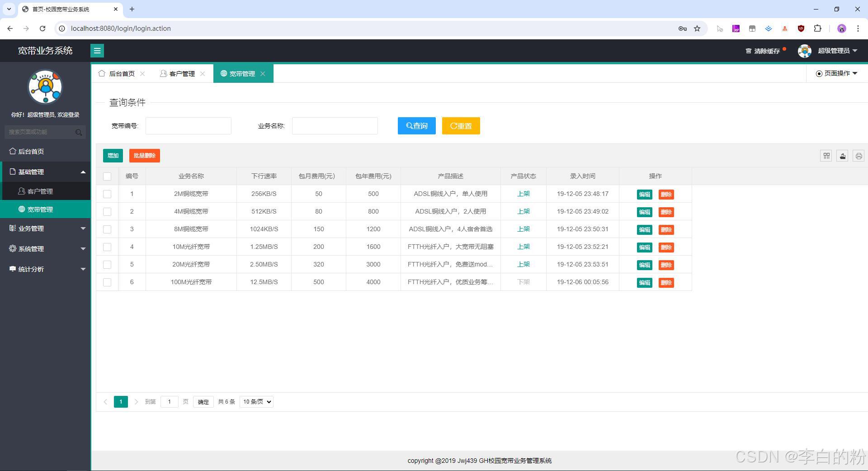Open 后台首页 in the sidebar
The width and height of the screenshot is (868, 471).
45,152
